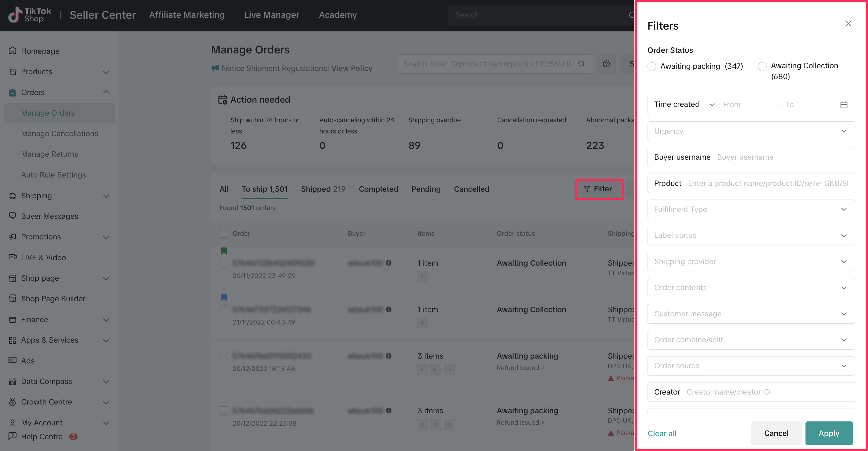
Task: Click the Data Compass chart icon
Action: (x=12, y=381)
